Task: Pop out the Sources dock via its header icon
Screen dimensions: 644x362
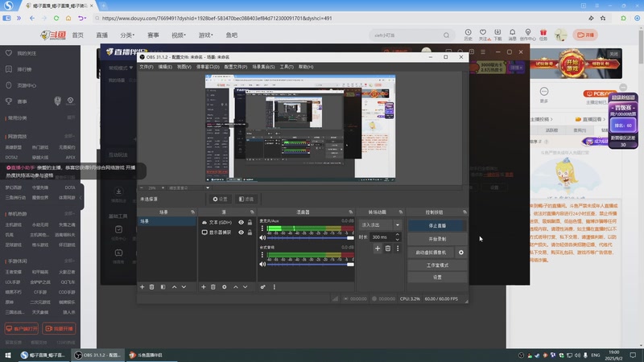Action: [x=252, y=212]
